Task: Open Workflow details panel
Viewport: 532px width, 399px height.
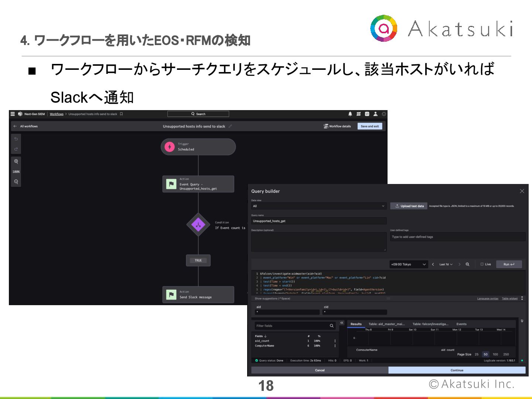Action: tap(337, 126)
